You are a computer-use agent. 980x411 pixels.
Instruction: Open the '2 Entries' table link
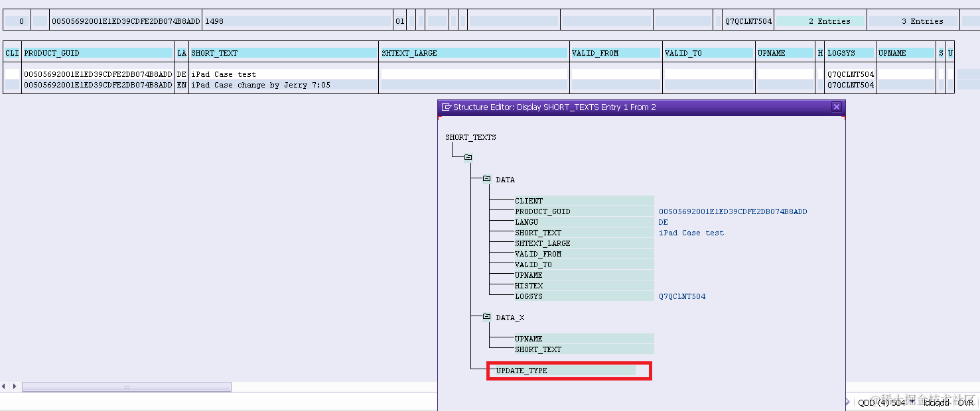820,21
